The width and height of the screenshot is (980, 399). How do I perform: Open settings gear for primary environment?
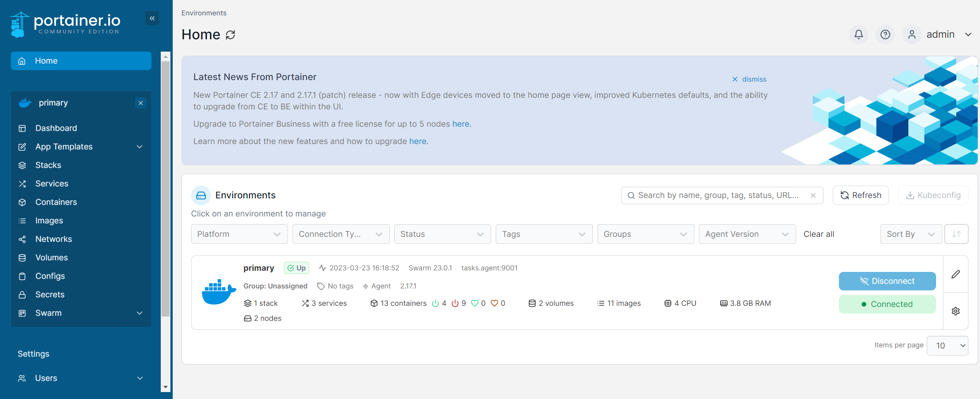[955, 311]
